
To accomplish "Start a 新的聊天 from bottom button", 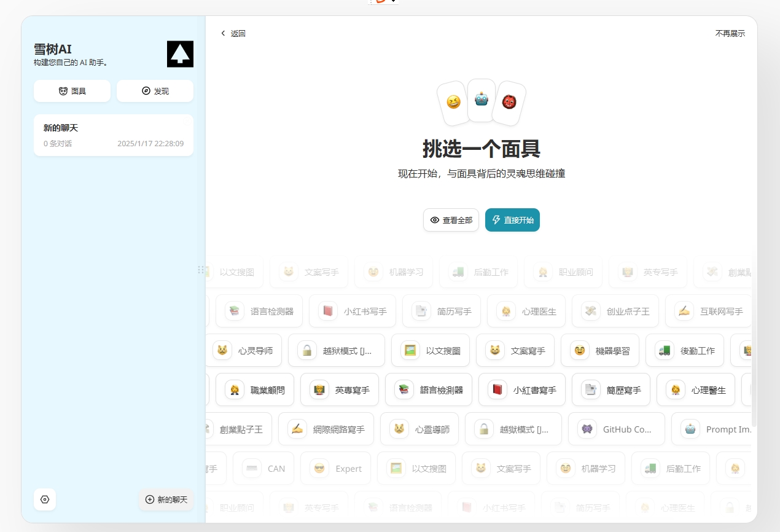I will tap(166, 499).
